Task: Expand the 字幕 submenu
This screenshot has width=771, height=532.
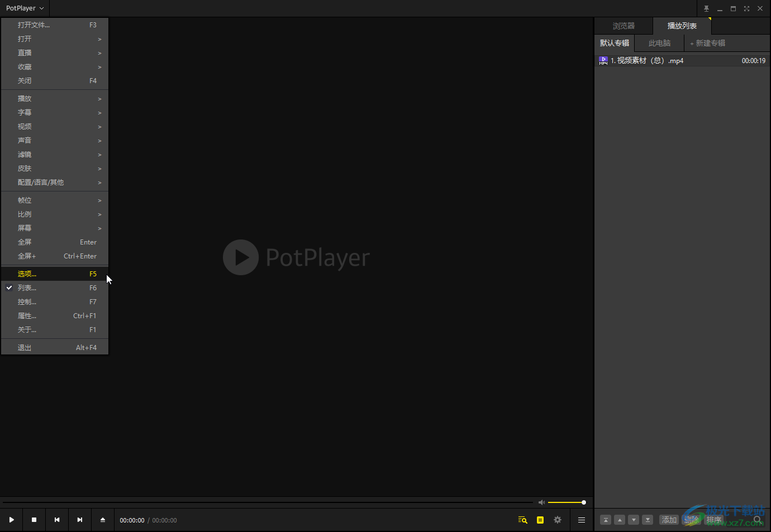Action: coord(55,113)
